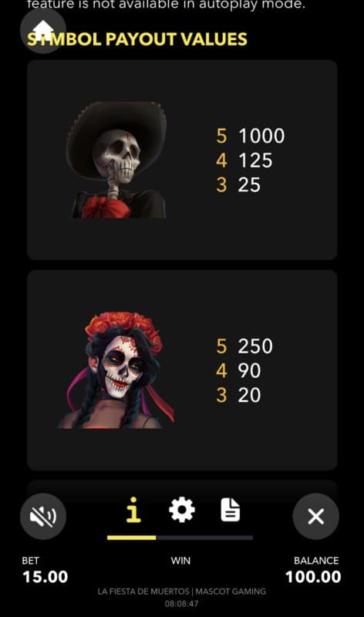Select the Catrina woman symbol
364x617 pixels.
coord(116,370)
